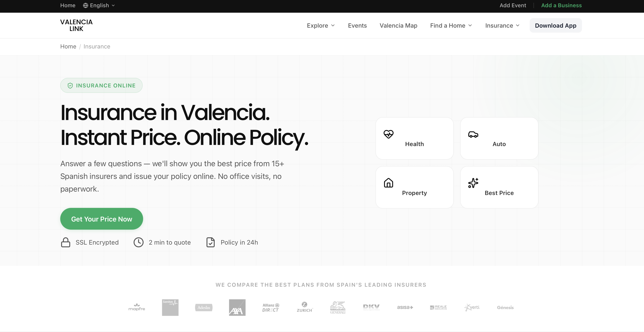644x332 pixels.
Task: Click the clock icon beside 2 min to quote
Action: 139,242
